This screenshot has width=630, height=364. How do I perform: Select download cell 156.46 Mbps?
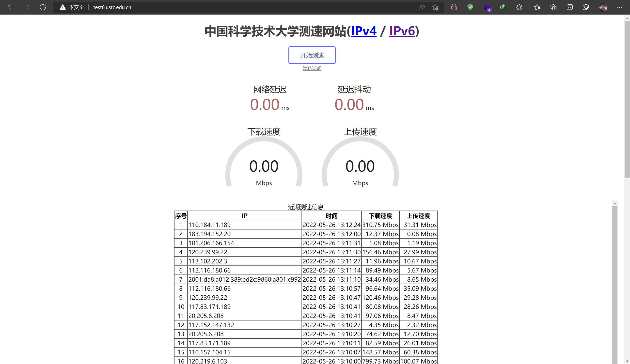pyautogui.click(x=380, y=252)
